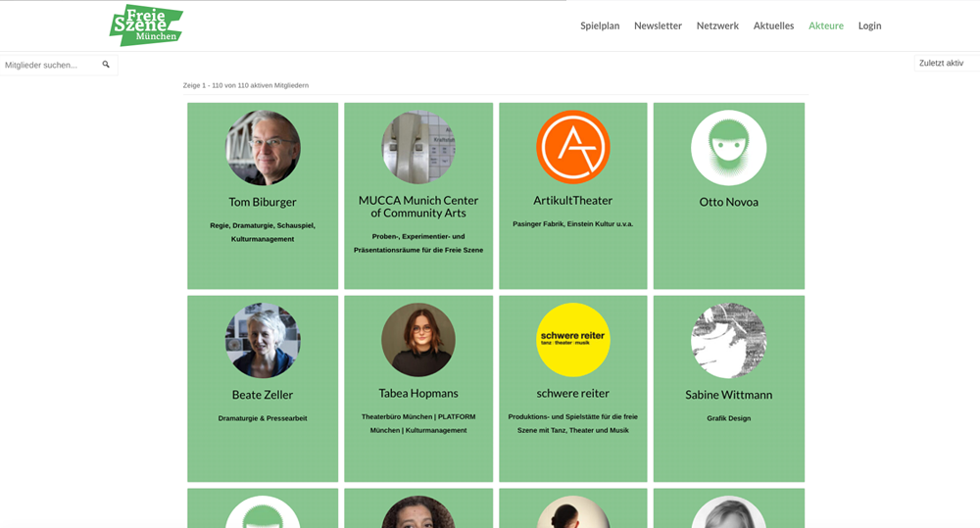Open MUCCA Munich Center of Community Arts link
This screenshot has height=528, width=980.
418,207
